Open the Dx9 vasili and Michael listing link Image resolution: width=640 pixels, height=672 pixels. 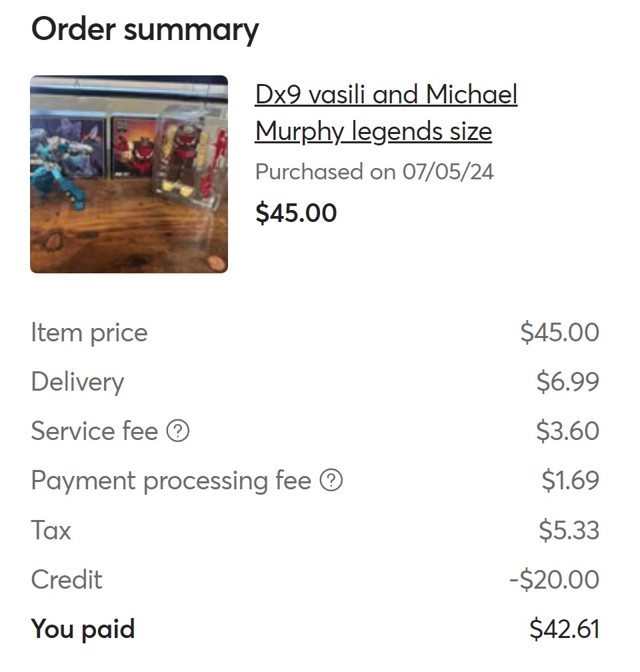[x=386, y=112]
